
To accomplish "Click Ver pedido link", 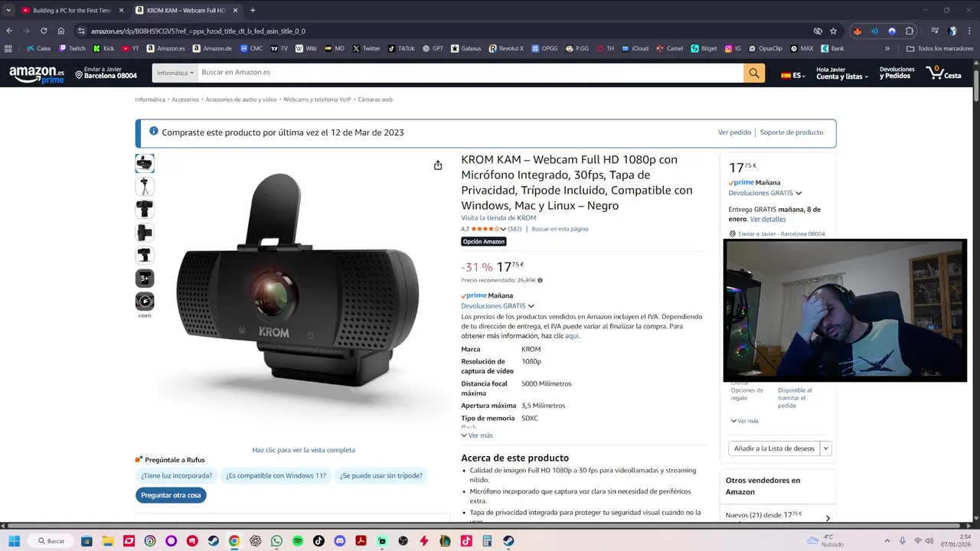I will [x=734, y=132].
